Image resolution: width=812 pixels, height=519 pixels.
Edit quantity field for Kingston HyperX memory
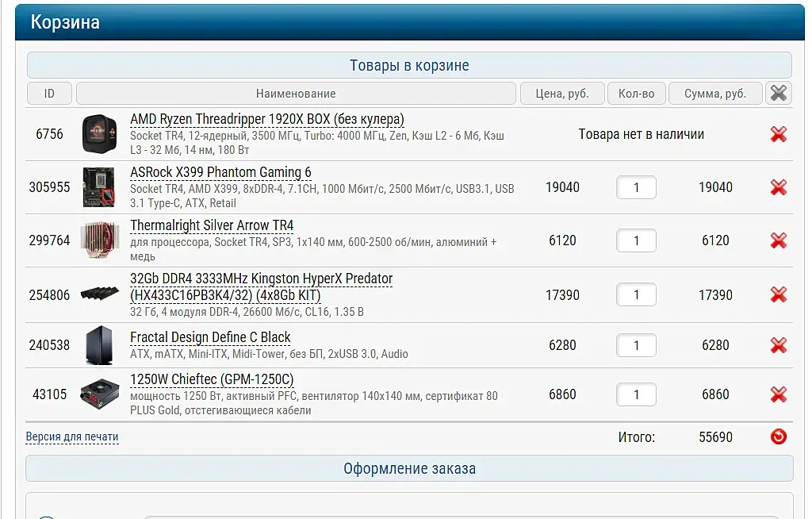pos(636,295)
